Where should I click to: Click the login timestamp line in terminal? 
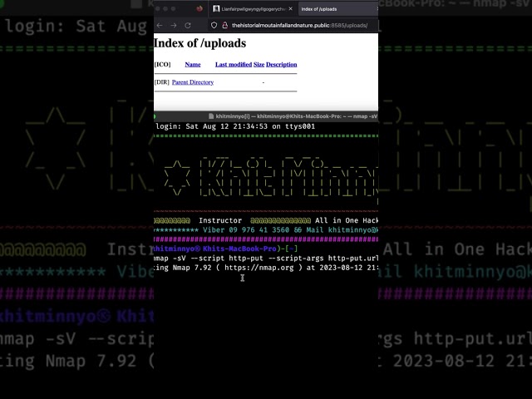coord(235,126)
